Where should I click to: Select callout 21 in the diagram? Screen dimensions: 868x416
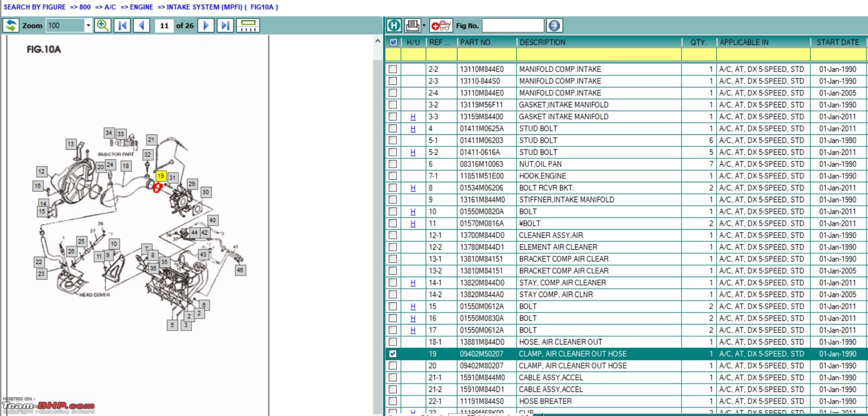(x=151, y=140)
